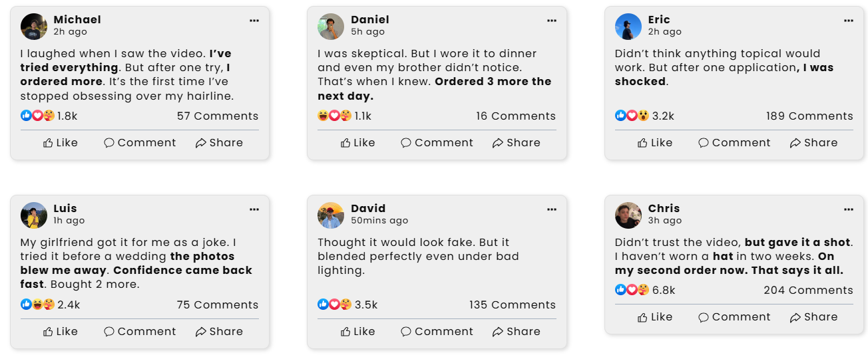The image size is (868, 361).
Task: Click the Share arrow icon on David's post
Action: pos(498,332)
